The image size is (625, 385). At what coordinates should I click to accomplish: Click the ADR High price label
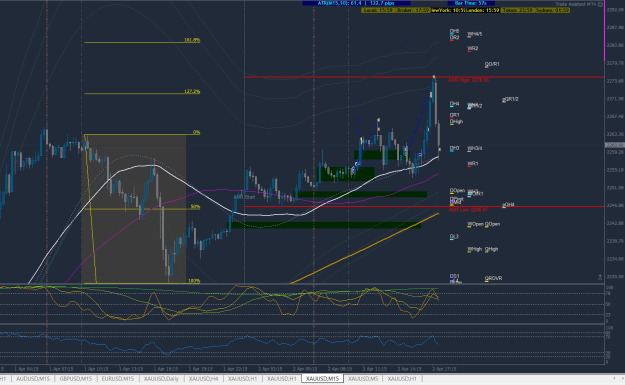468,80
